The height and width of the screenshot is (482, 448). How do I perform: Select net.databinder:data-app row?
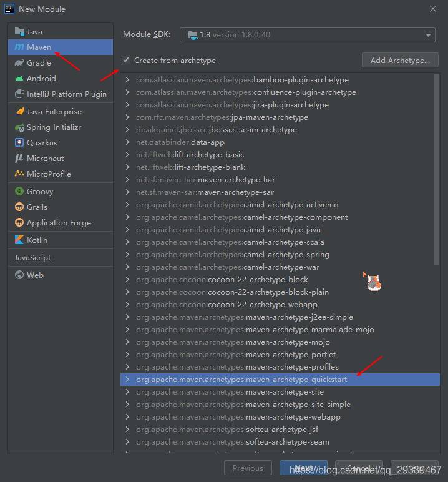coord(280,142)
